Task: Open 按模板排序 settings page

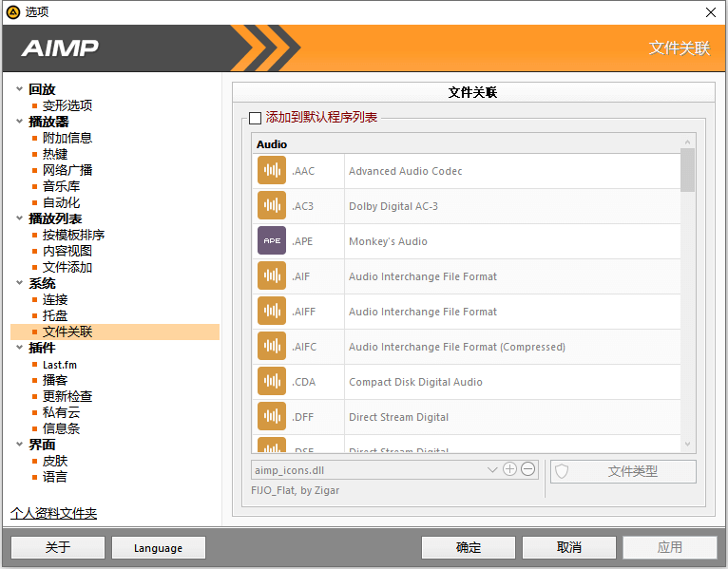Action: coord(73,235)
